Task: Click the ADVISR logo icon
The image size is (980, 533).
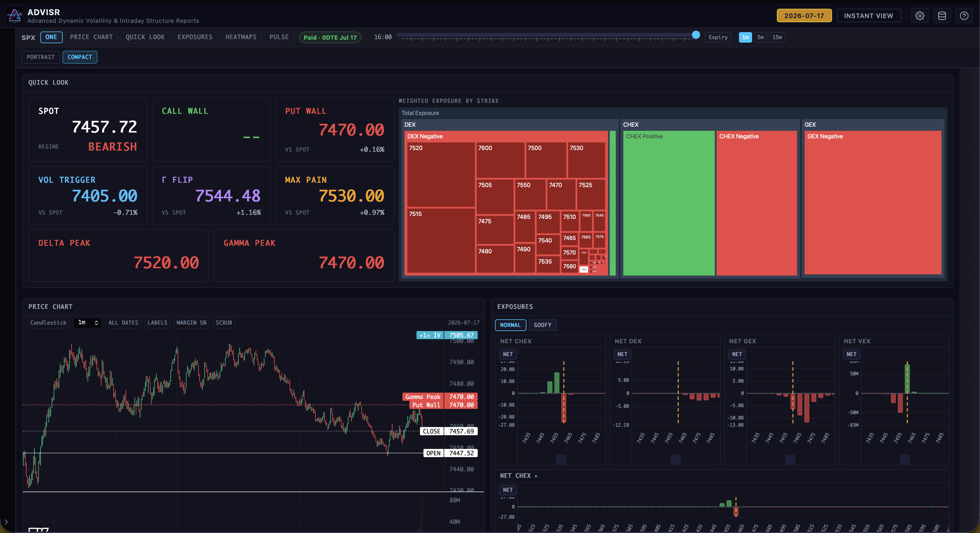Action: pyautogui.click(x=15, y=15)
